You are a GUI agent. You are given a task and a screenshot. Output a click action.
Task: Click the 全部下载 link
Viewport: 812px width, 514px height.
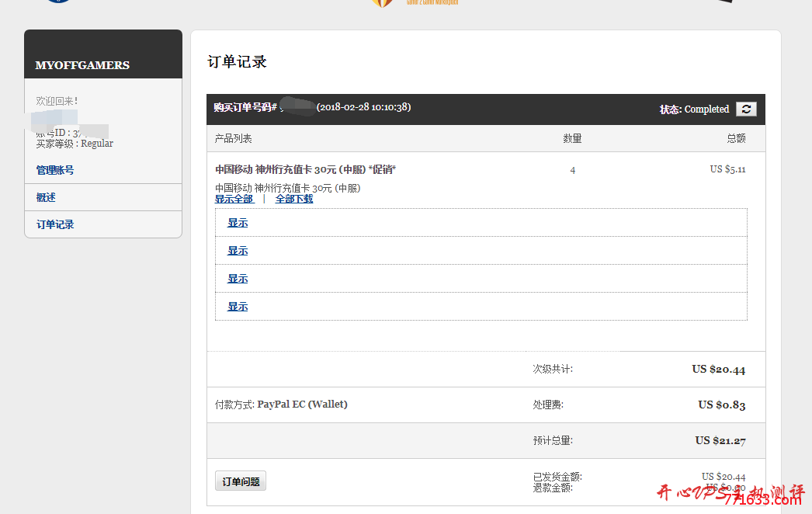pyautogui.click(x=294, y=199)
